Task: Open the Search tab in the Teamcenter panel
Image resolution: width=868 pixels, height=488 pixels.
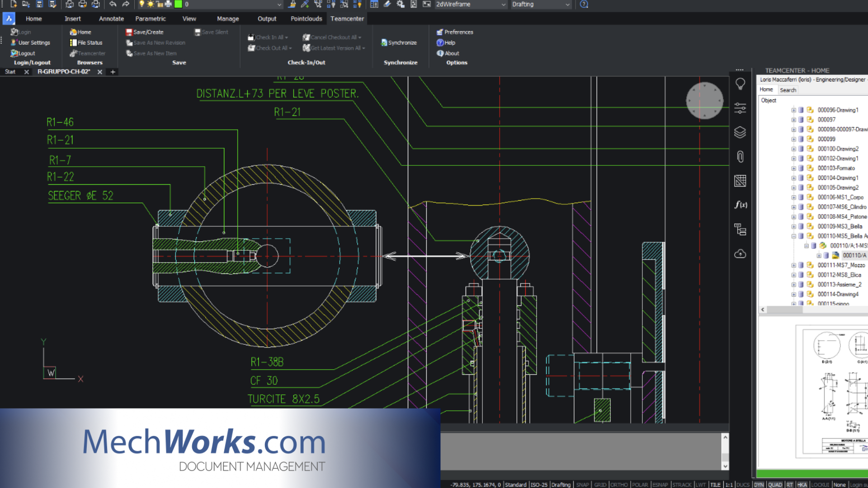Action: click(x=788, y=90)
